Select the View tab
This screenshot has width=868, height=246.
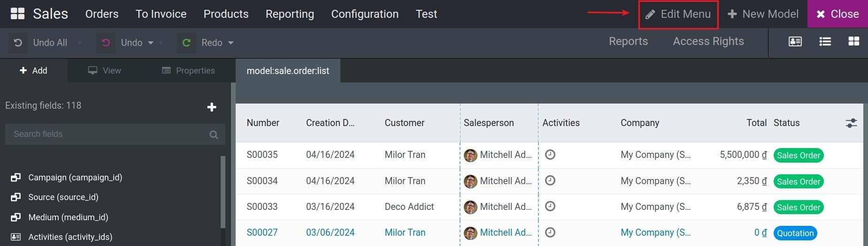point(105,71)
